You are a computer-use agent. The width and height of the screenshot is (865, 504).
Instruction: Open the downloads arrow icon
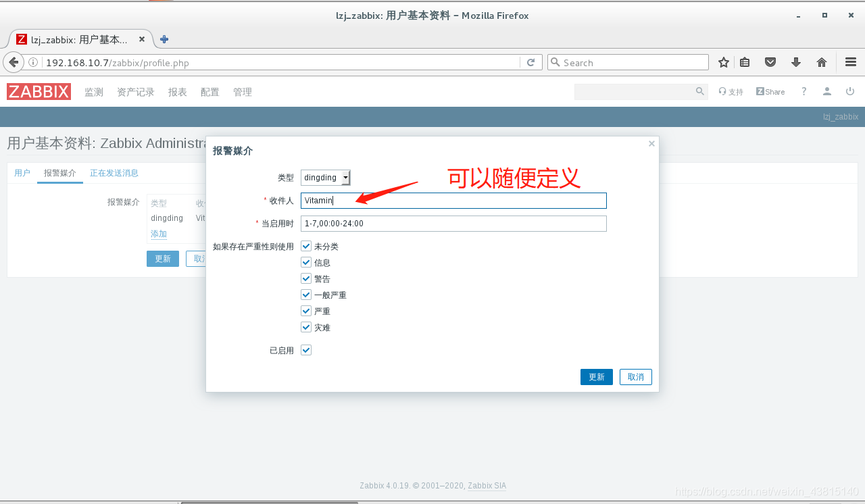pyautogui.click(x=796, y=62)
